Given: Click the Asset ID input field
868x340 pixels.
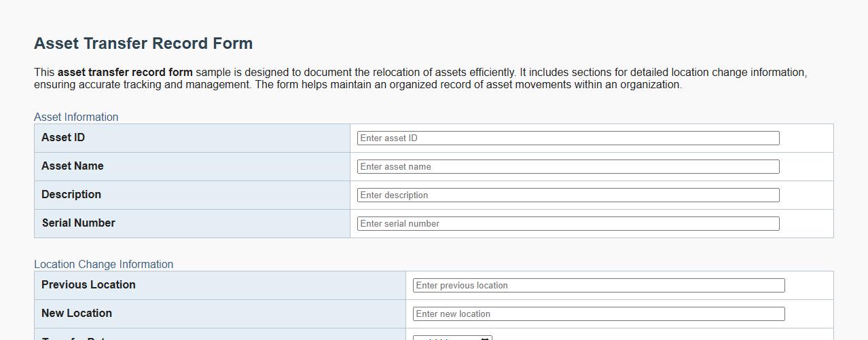Looking at the screenshot, I should point(568,138).
